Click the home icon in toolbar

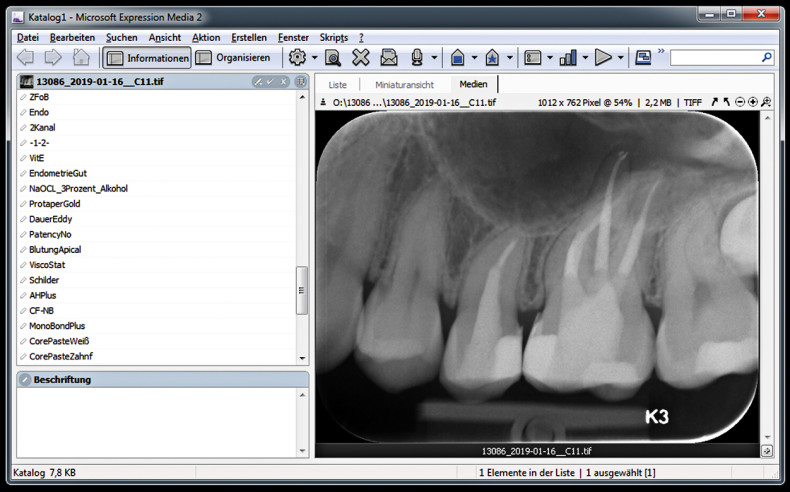[81, 57]
